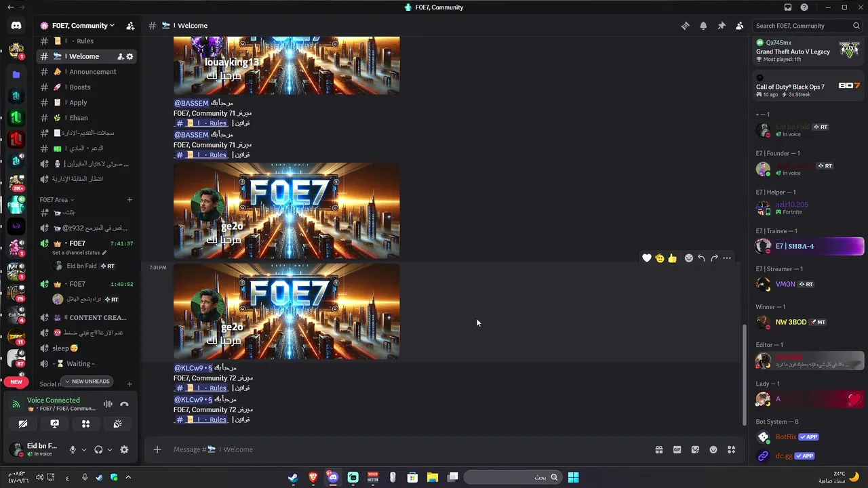Turn on camera in voice panel
The image size is (868, 488).
coord(24,424)
